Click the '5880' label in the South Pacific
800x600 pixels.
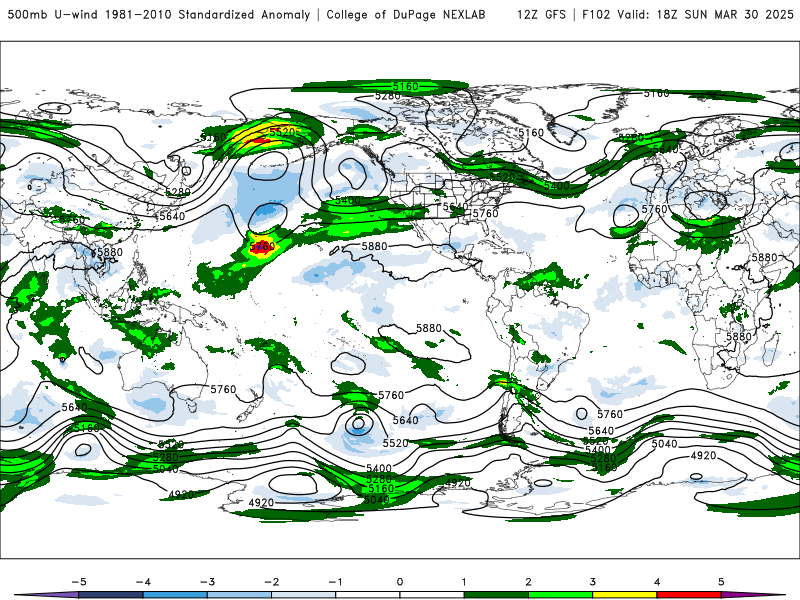(x=429, y=328)
